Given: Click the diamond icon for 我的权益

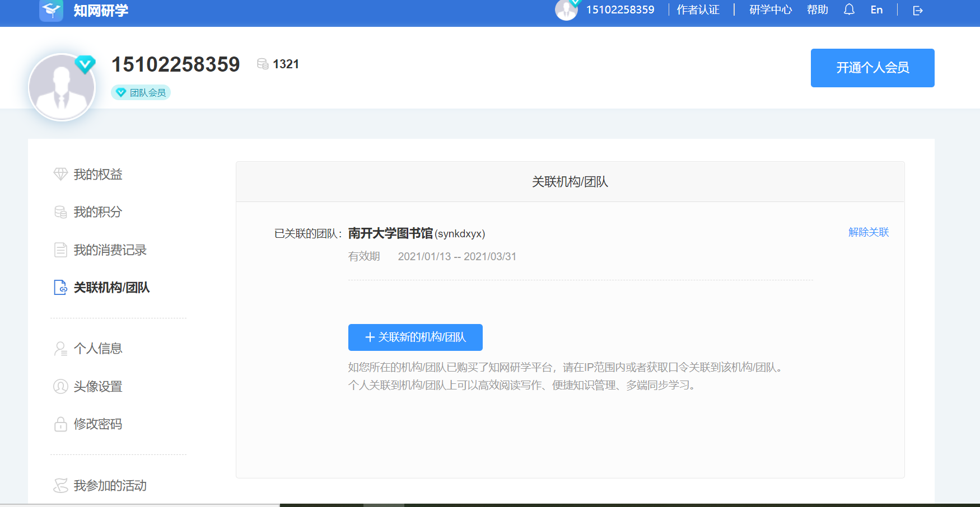Looking at the screenshot, I should pos(60,174).
